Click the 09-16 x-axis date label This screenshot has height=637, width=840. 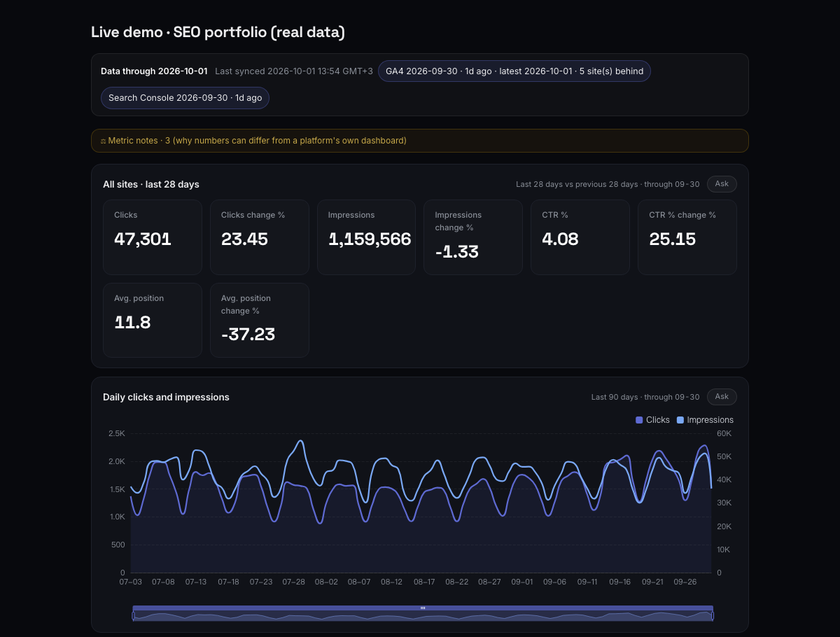619,582
